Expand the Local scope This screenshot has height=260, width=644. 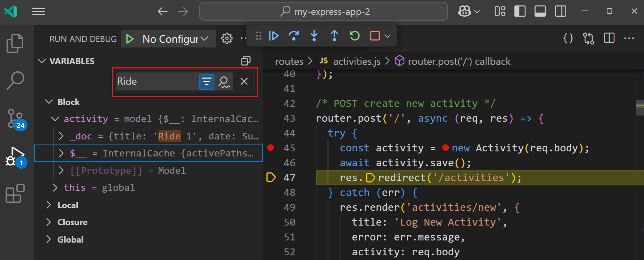(x=49, y=205)
